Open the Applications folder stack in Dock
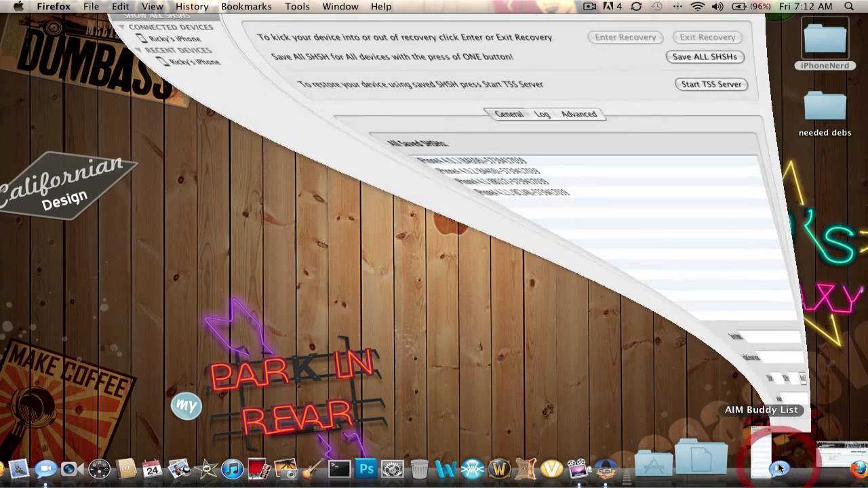The height and width of the screenshot is (488, 868). tap(654, 464)
